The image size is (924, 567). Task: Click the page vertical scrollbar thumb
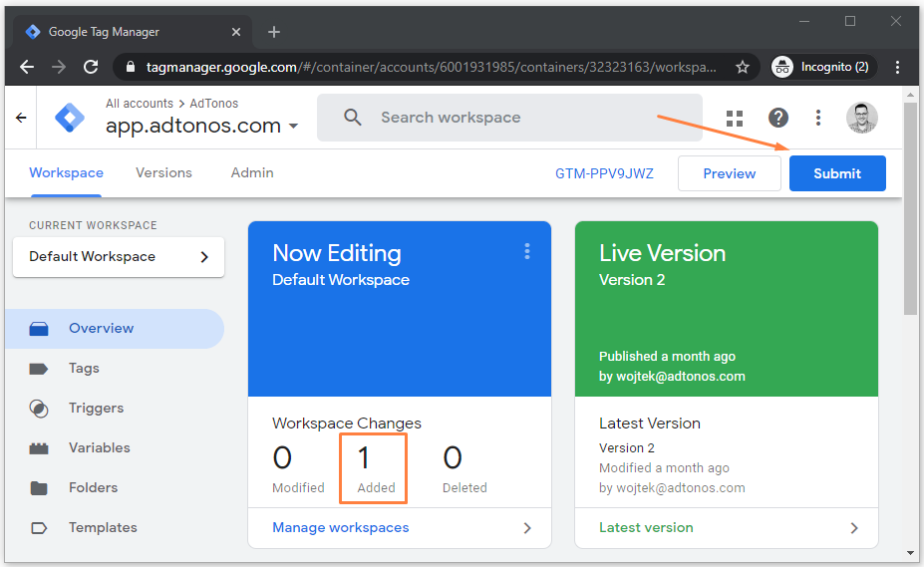[910, 209]
